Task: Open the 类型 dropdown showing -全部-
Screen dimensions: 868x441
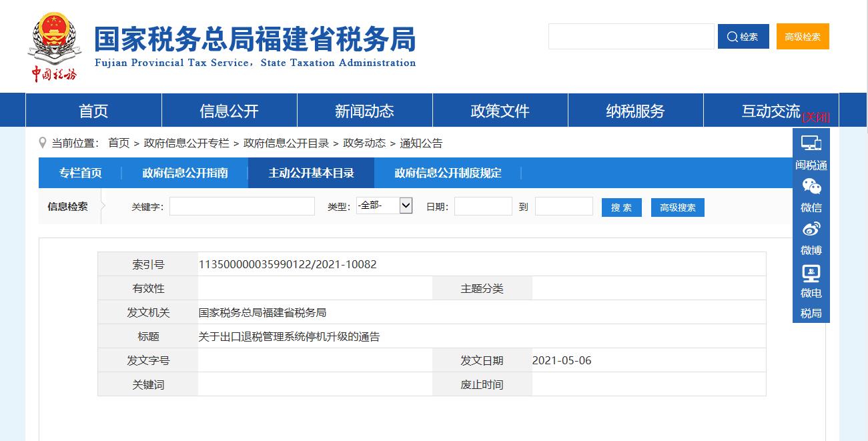Action: point(385,205)
